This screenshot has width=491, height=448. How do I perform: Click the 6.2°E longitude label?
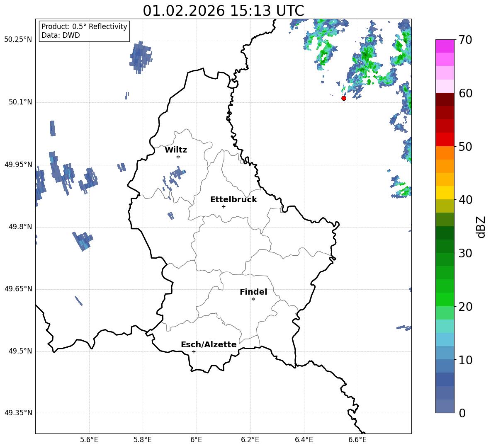tap(250, 440)
